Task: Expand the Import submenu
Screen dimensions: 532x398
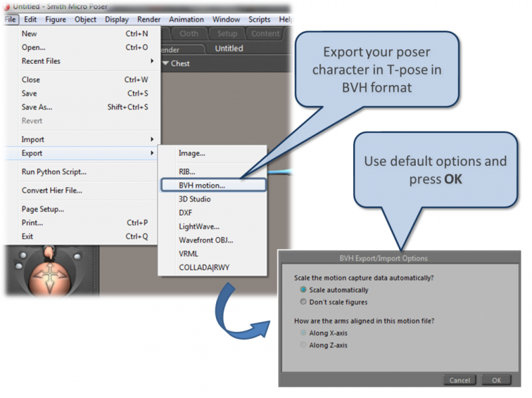Action: coord(85,139)
